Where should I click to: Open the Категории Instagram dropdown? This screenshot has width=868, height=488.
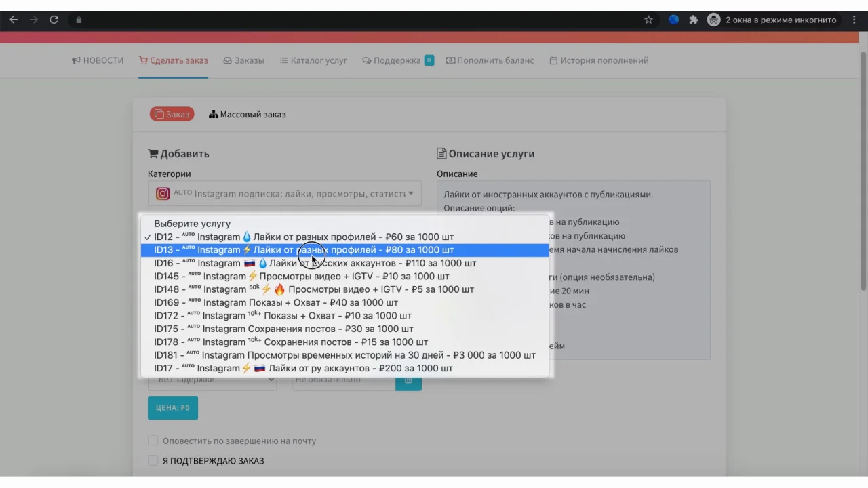coord(285,193)
